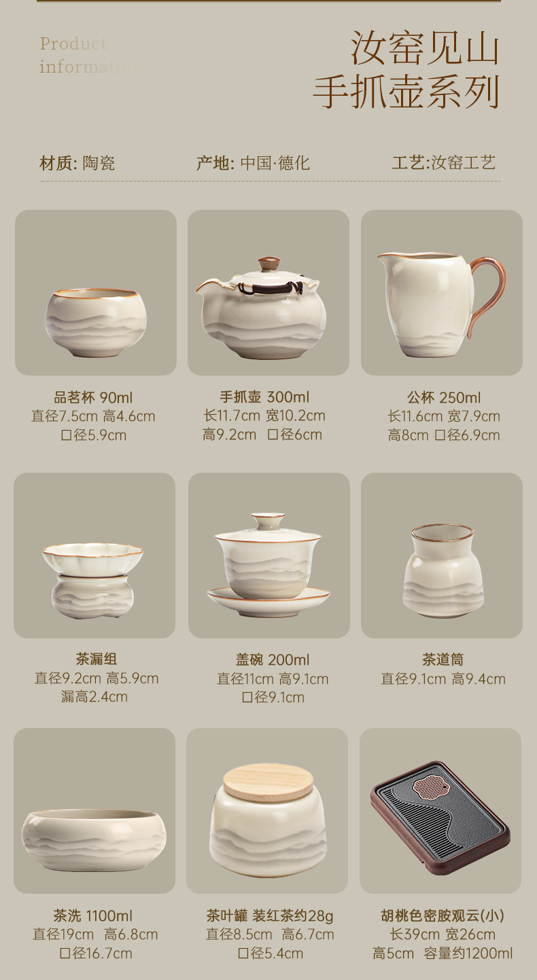Select the 盖碗 200ml gaiwan image

[x=269, y=556]
